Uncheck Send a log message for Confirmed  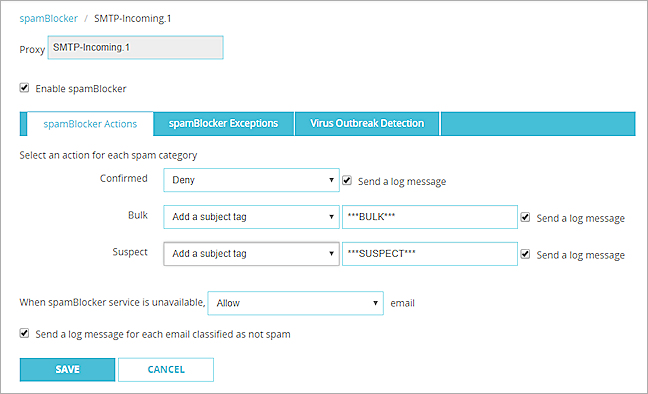tap(347, 181)
